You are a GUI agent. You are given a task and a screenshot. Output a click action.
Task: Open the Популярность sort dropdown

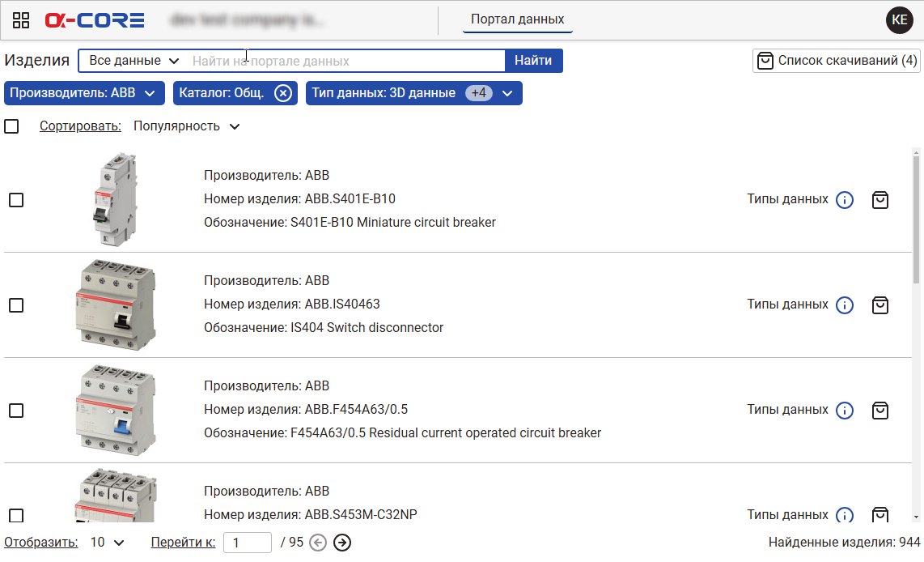[x=186, y=126]
